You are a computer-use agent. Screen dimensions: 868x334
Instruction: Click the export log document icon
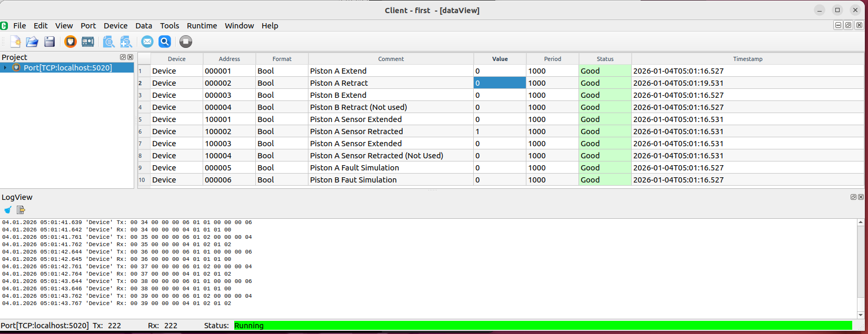click(21, 210)
